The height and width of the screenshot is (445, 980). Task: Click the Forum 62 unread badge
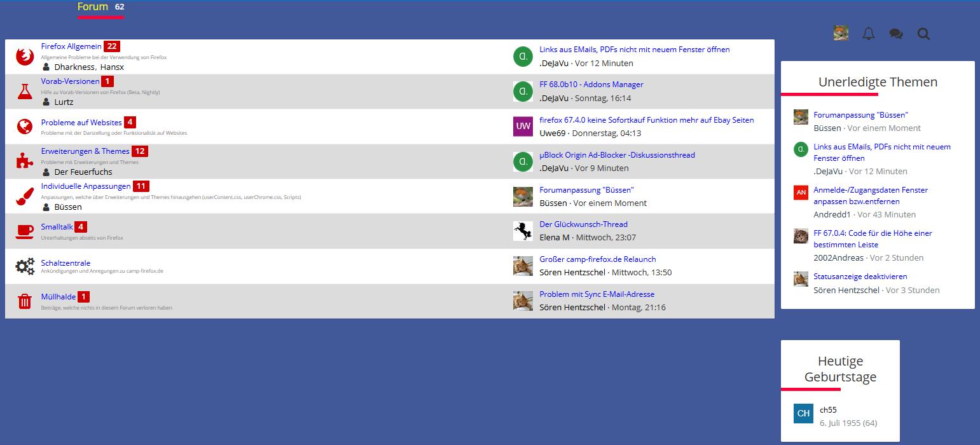120,7
